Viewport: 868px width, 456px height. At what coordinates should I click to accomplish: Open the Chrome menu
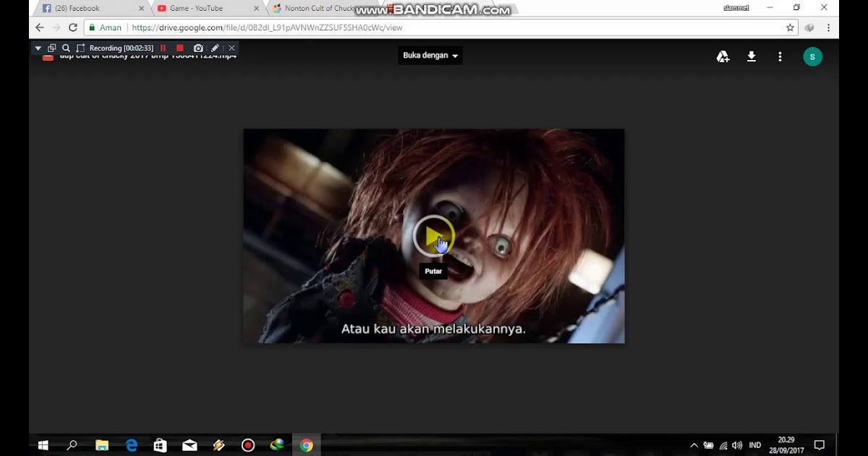click(828, 28)
